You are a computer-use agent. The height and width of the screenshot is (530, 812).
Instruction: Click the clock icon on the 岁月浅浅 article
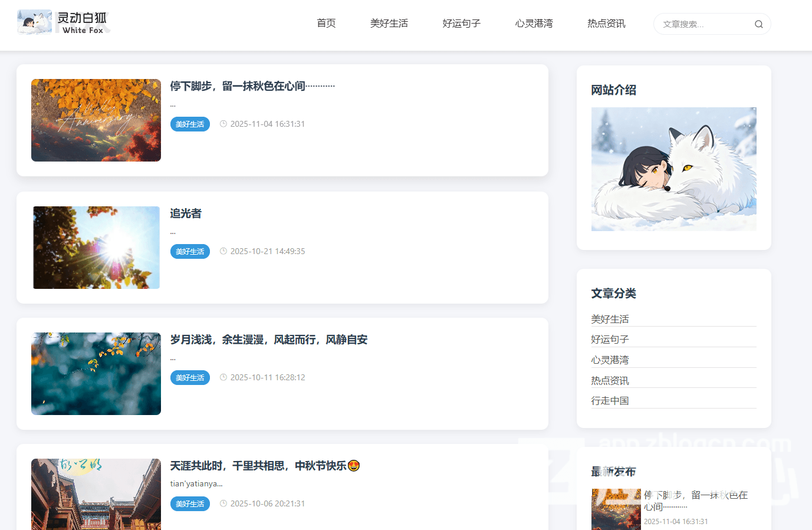223,377
